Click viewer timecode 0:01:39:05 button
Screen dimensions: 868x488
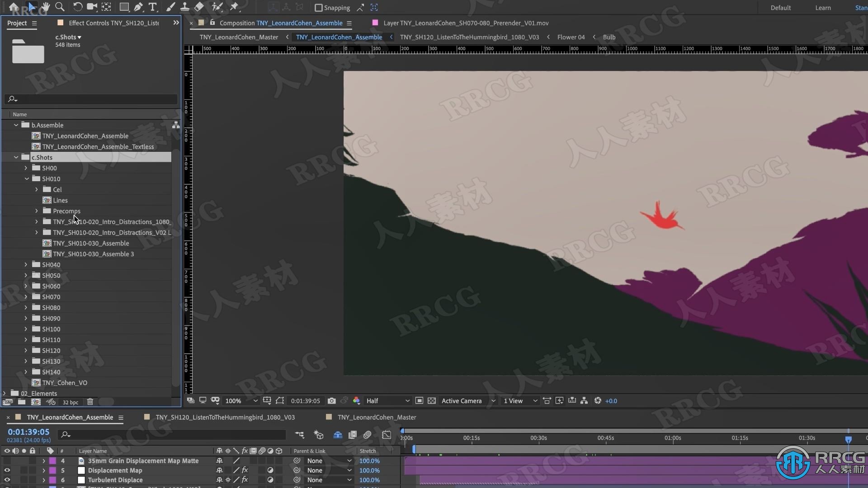click(305, 401)
